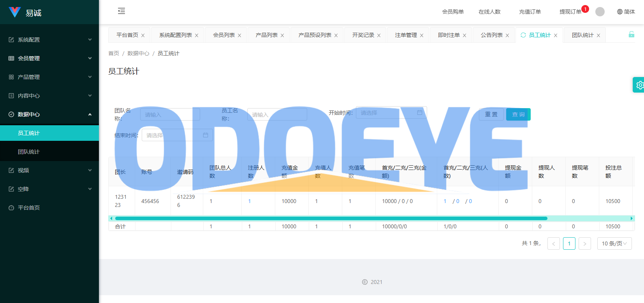Click the scrollbar left arrow
644x303 pixels.
111,218
